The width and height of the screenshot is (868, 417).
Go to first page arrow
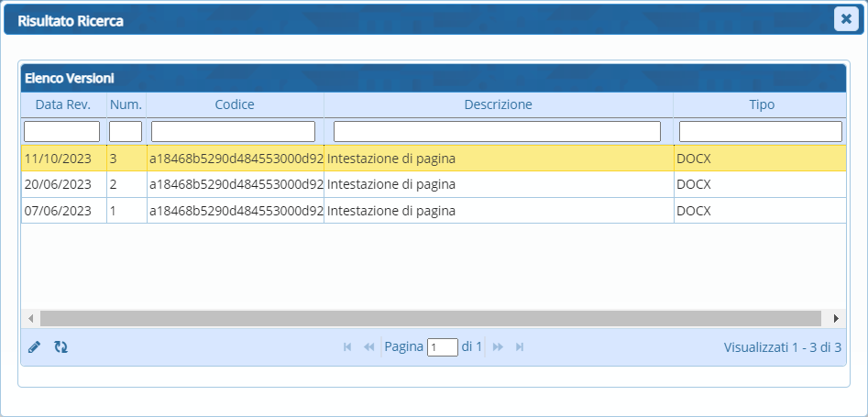tap(347, 347)
